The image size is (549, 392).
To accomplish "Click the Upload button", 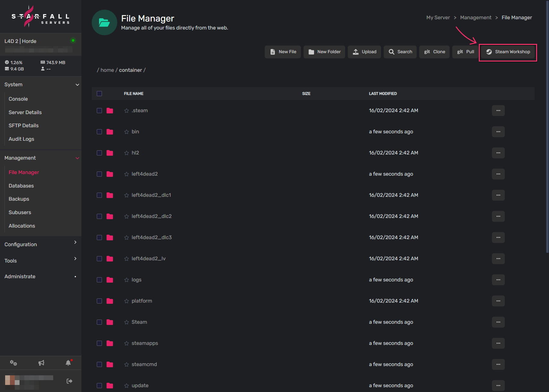I will pos(364,52).
